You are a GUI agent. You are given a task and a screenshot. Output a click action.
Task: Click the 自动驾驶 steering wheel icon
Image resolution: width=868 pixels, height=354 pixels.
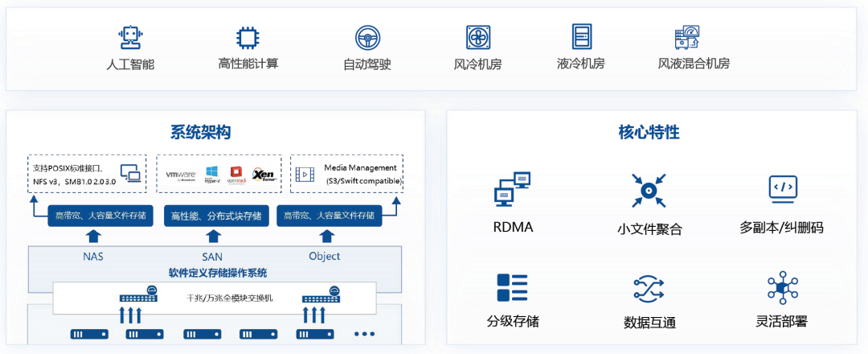pyautogui.click(x=367, y=38)
